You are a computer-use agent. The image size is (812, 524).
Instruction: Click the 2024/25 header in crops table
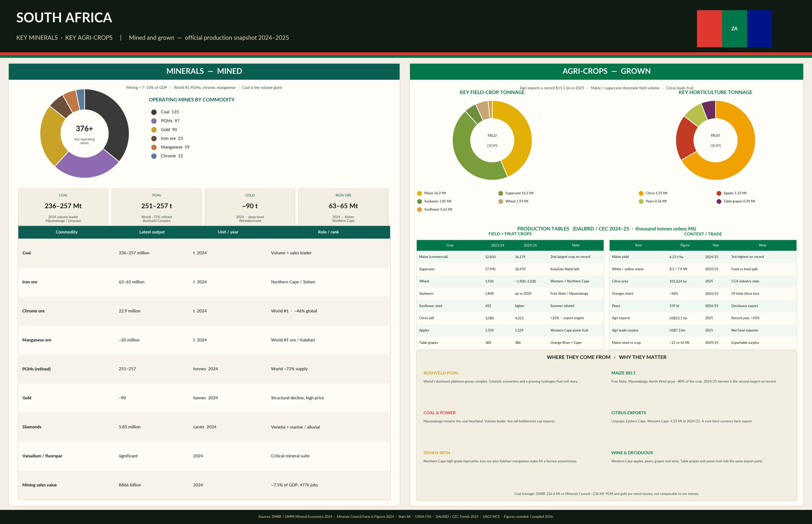530,246
